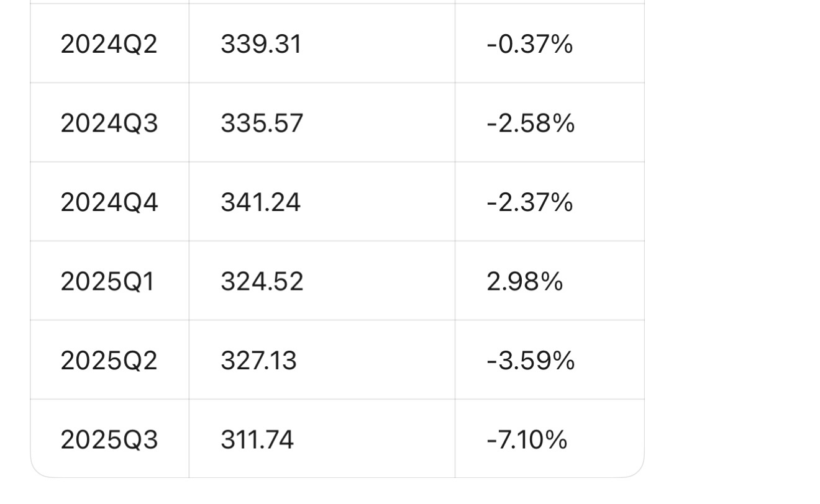Select the 2024Q3 row label

109,124
